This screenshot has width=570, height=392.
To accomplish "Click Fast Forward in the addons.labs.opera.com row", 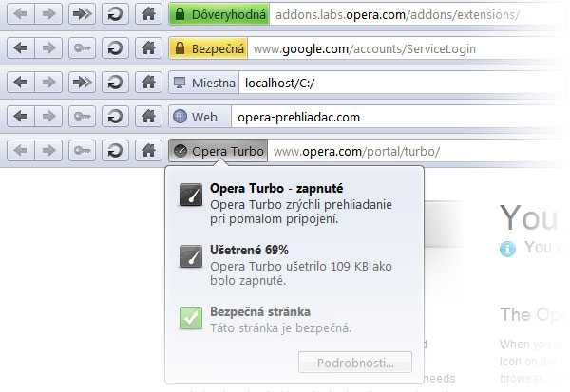I will tap(82, 14).
